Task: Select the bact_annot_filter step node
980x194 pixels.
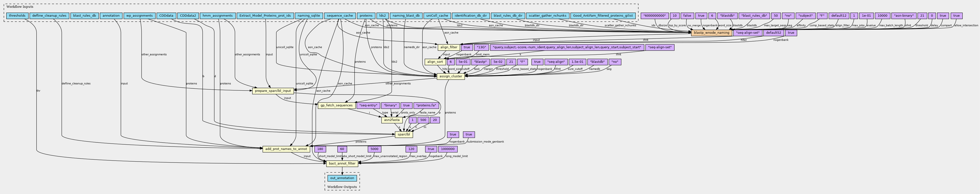Action: (x=342, y=163)
